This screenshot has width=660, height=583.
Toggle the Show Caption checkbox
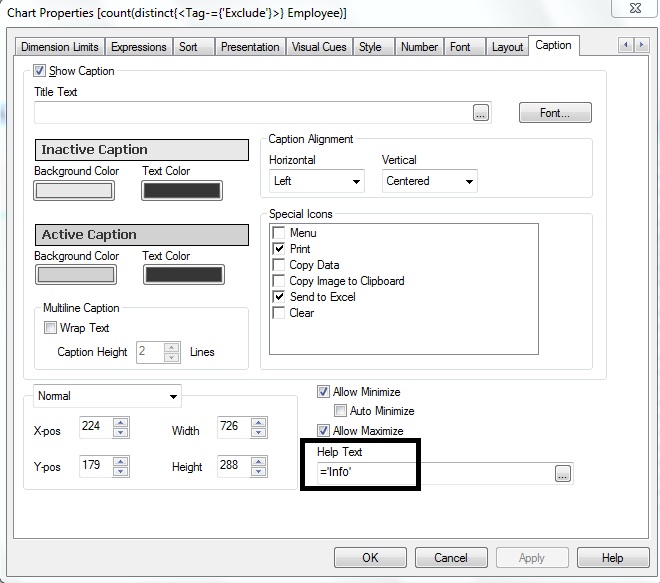point(40,71)
